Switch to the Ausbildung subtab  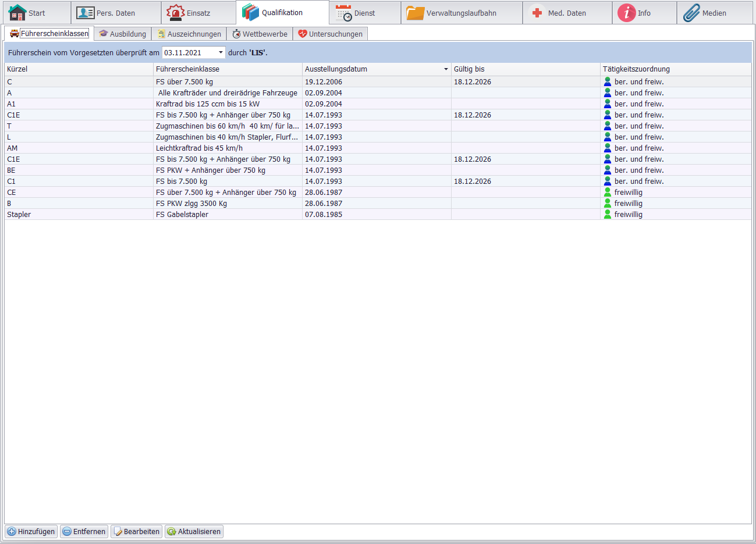point(123,34)
